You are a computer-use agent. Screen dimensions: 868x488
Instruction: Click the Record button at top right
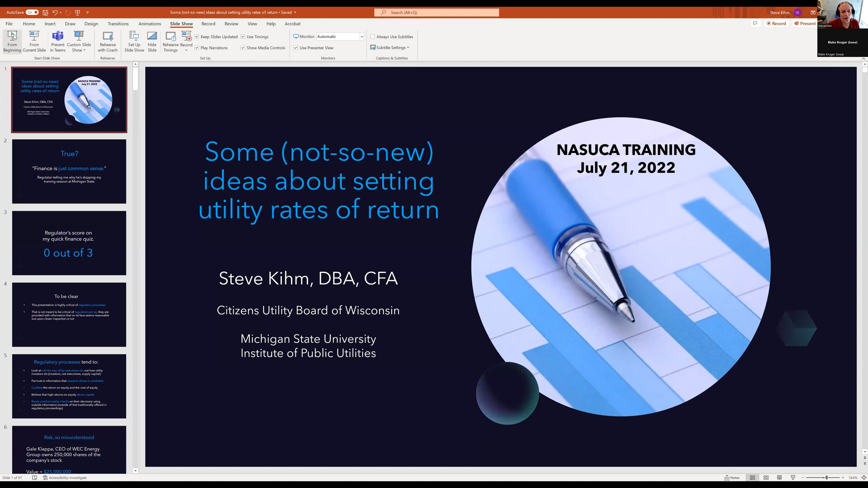tap(776, 23)
